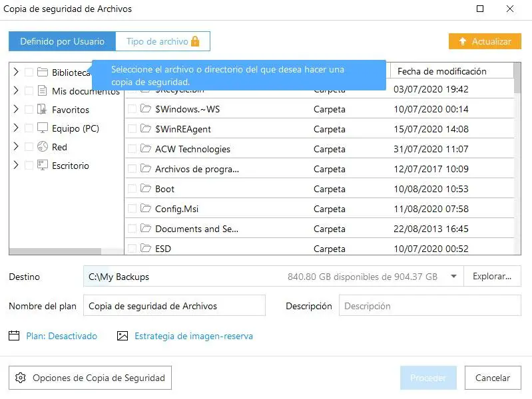This screenshot has width=532, height=399.
Task: Enable the Boot folder checkbox
Action: coord(132,189)
